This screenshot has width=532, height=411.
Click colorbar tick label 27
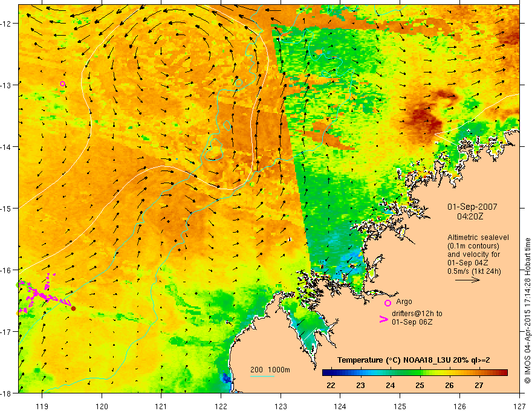(479, 385)
